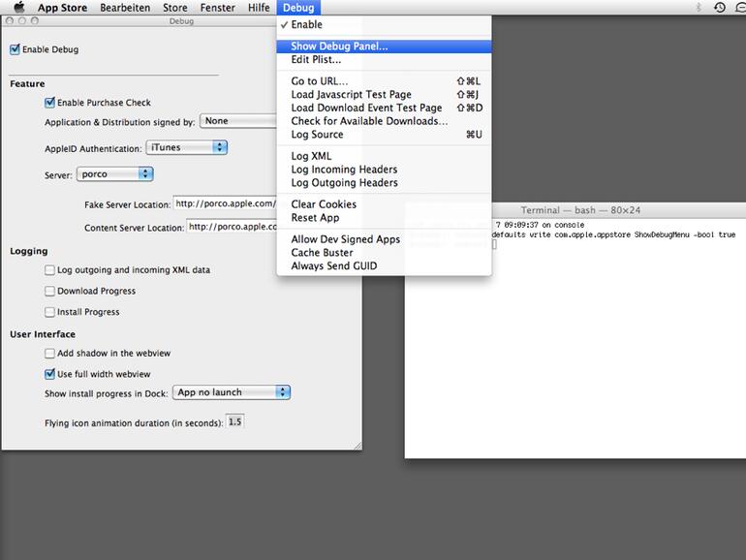This screenshot has width=746, height=560.
Task: Click the Terminal window title bar
Action: click(x=580, y=210)
